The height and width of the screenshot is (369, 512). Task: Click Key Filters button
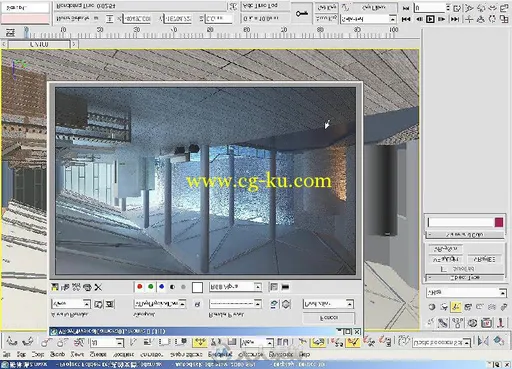pyautogui.click(x=374, y=8)
